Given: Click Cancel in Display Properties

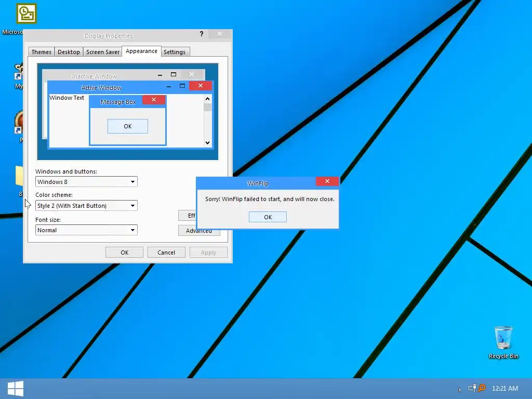Looking at the screenshot, I should (x=166, y=252).
